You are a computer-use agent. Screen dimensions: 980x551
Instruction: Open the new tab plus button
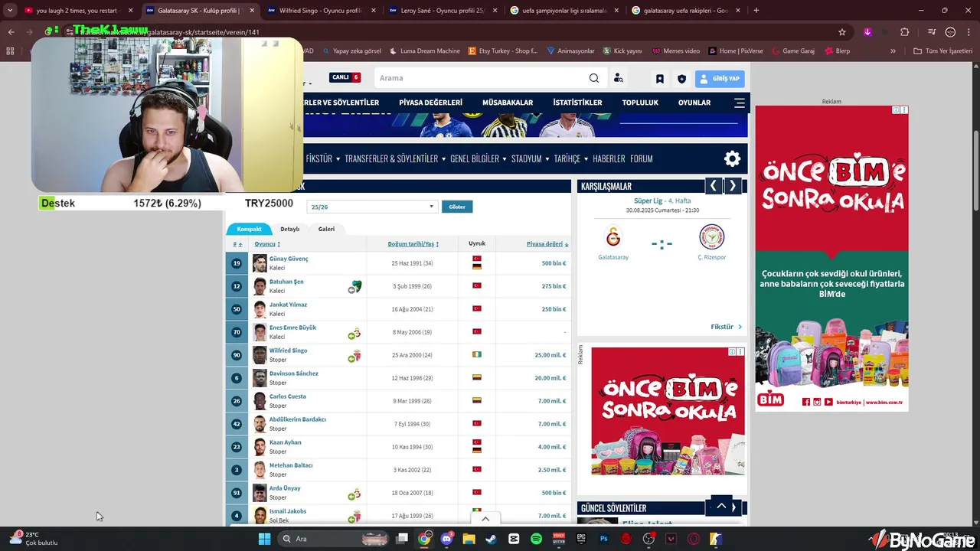[756, 10]
